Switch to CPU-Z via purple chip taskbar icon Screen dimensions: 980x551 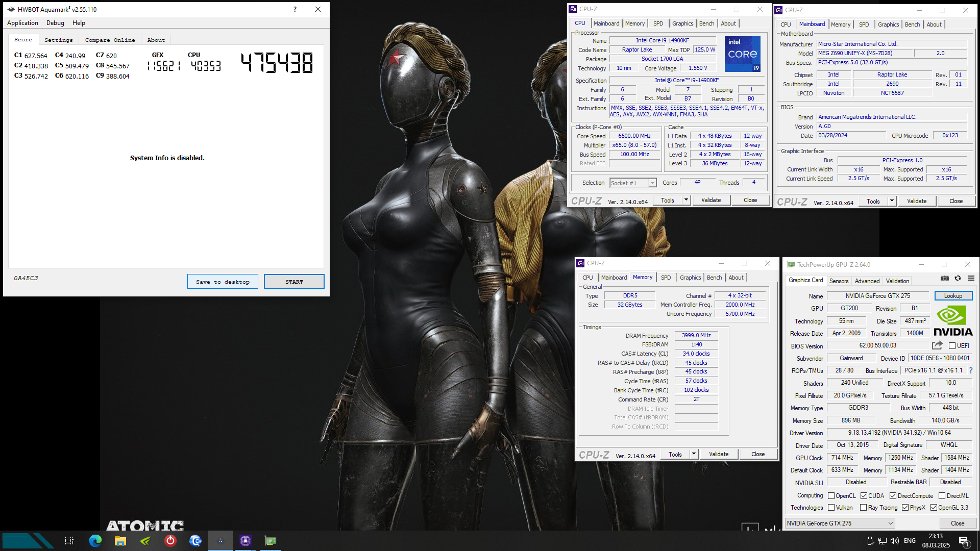(246, 541)
